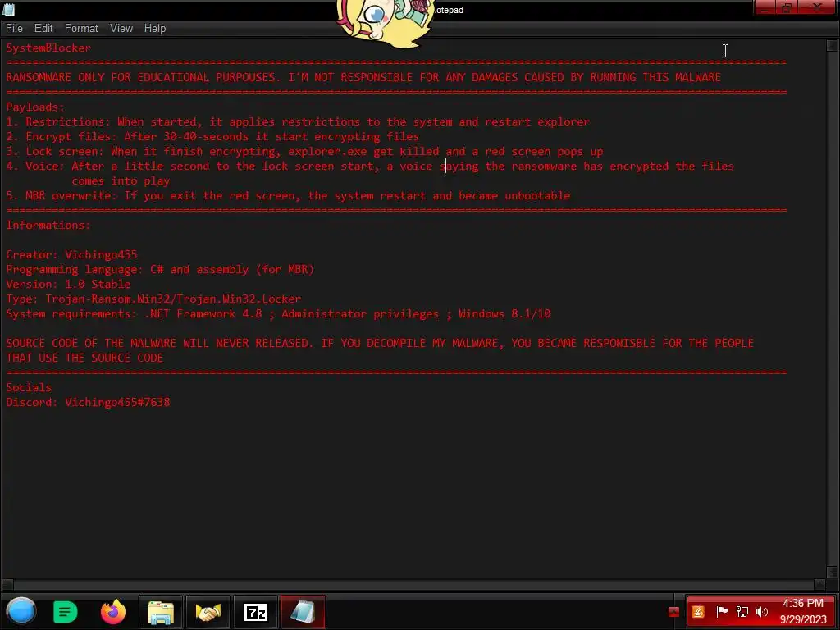
Task: Click the 'Discord: Vichingo455#7638' line
Action: click(x=88, y=402)
